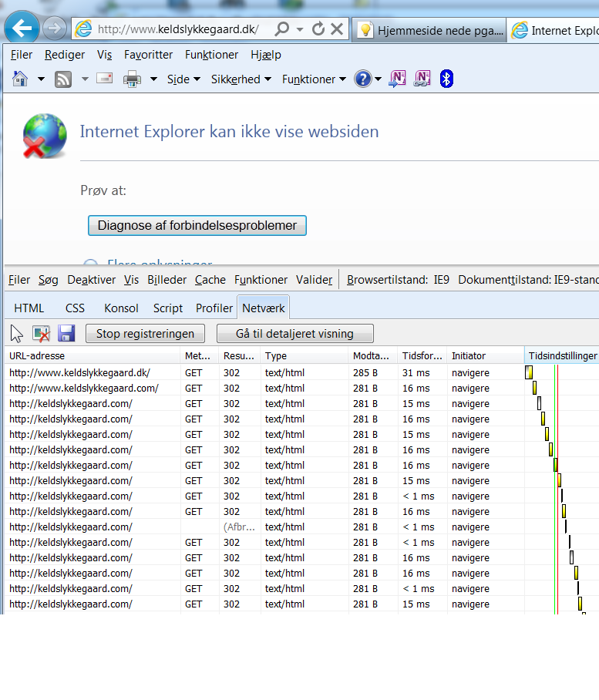
Task: Sort by Type column header
Action: 304,356
